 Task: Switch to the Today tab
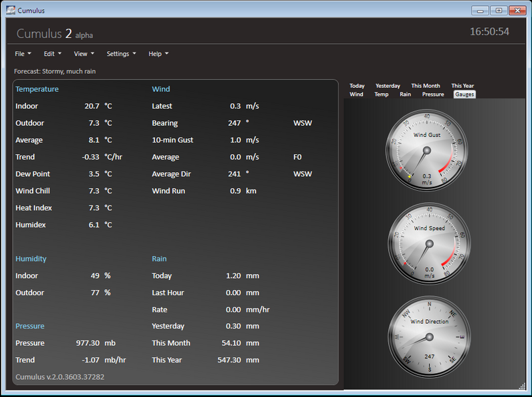(x=357, y=86)
